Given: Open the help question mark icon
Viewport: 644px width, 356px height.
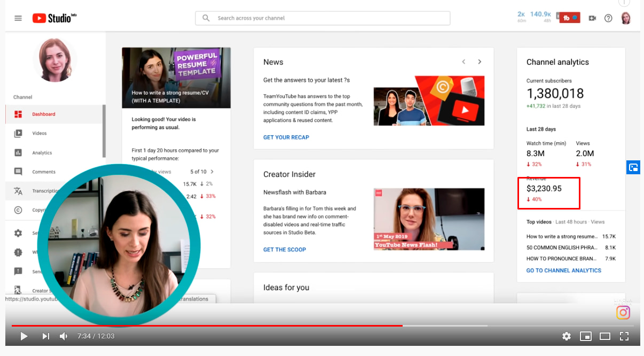Looking at the screenshot, I should click(608, 18).
